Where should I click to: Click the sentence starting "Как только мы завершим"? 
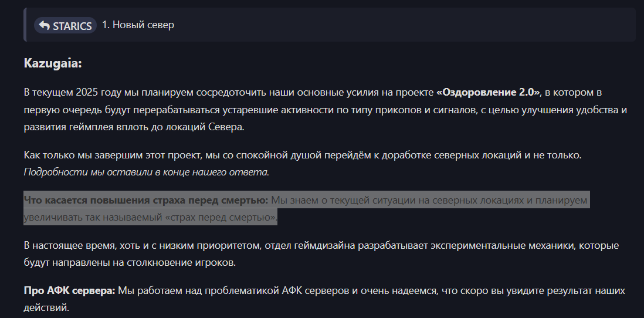coord(303,155)
